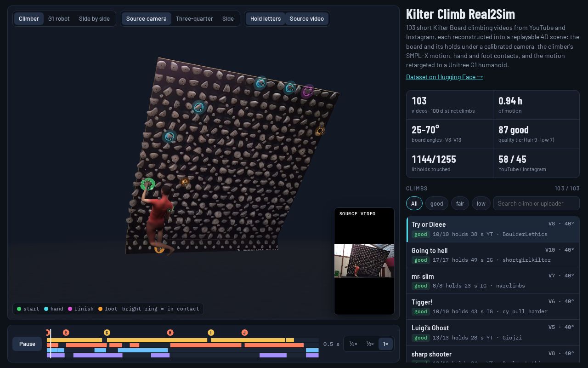Filter climbs by fair quality
The image size is (588, 368).
click(x=460, y=203)
